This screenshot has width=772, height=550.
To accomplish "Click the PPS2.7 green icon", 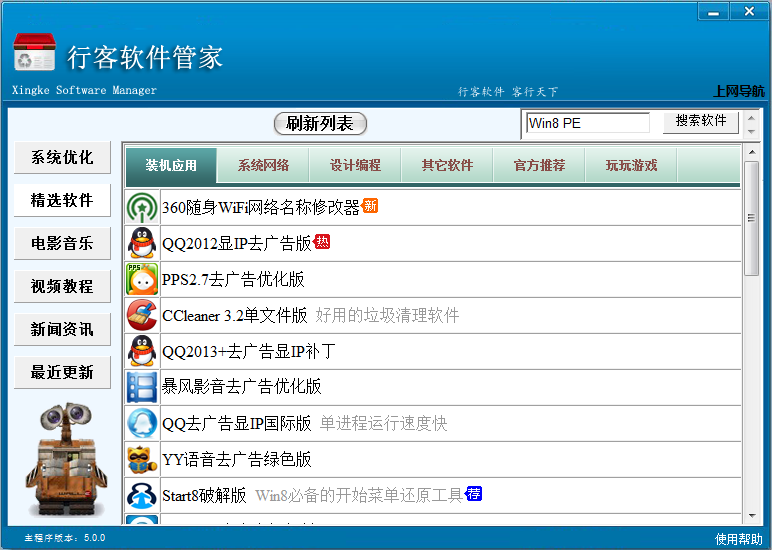I will point(142,279).
